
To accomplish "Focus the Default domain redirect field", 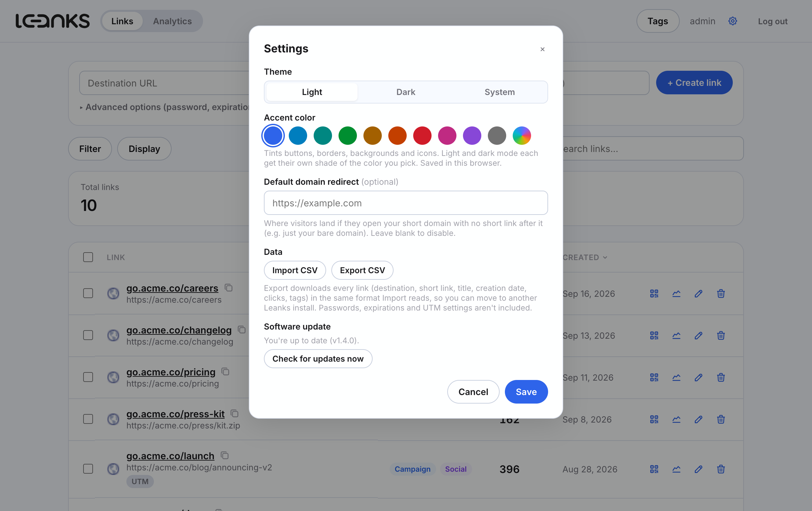I will 406,203.
